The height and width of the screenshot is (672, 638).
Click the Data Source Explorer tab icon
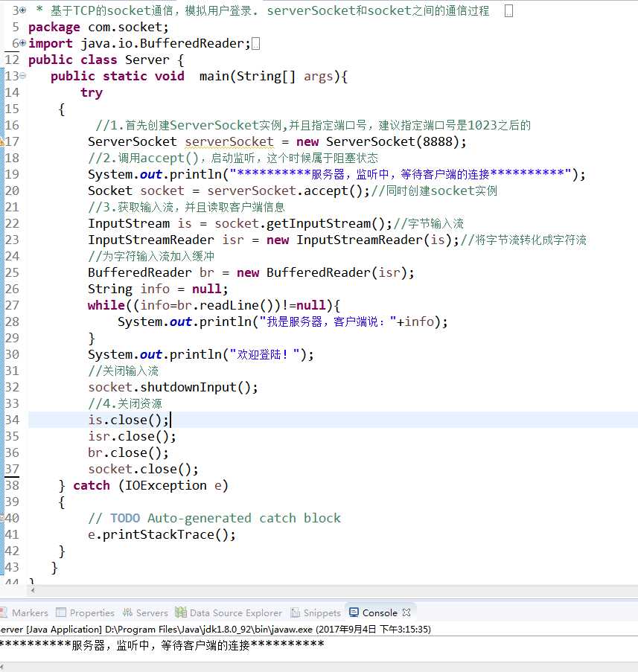(180, 612)
